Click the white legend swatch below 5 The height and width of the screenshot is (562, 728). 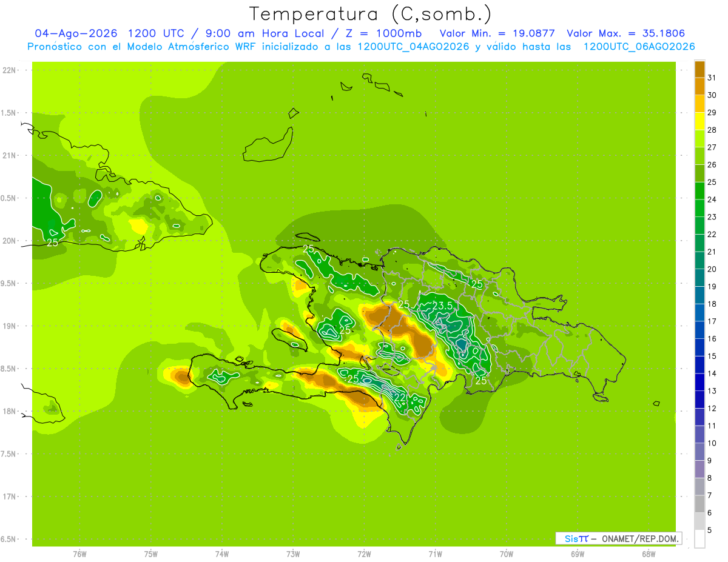pyautogui.click(x=699, y=539)
